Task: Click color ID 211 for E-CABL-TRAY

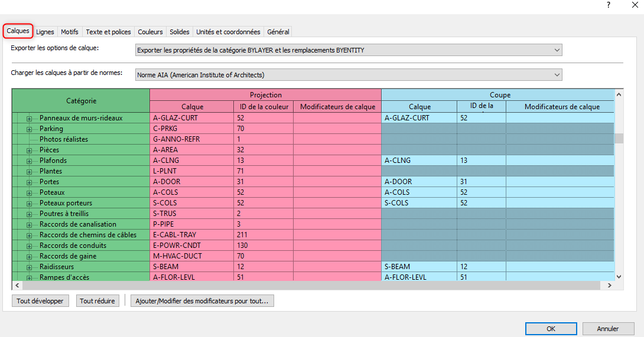Action: click(264, 235)
